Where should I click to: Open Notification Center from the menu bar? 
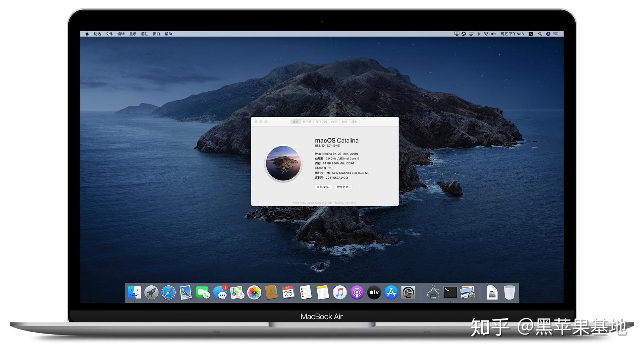[556, 34]
